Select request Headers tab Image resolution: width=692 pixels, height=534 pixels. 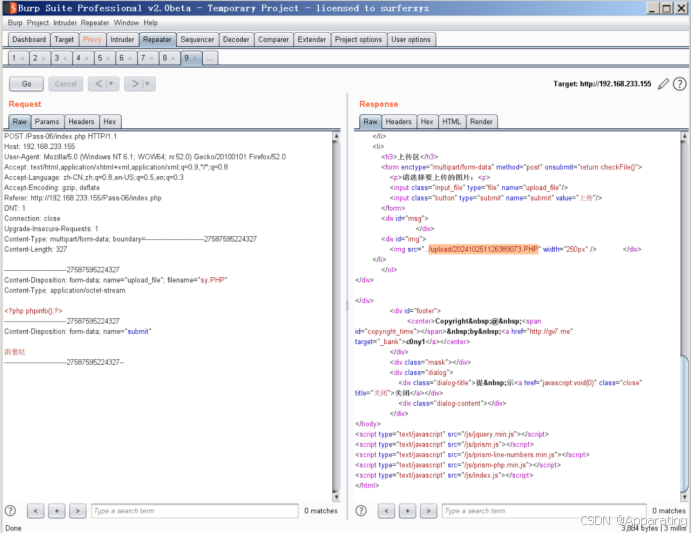coord(81,121)
